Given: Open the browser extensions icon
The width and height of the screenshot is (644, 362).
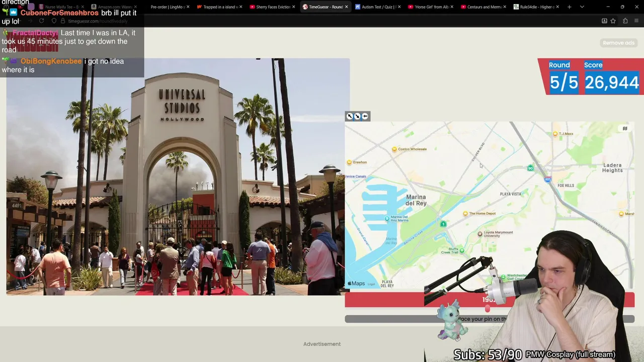Looking at the screenshot, I should [625, 21].
